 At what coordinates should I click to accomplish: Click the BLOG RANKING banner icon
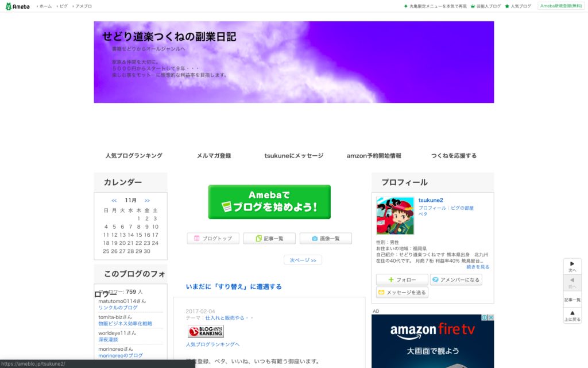coord(206,331)
